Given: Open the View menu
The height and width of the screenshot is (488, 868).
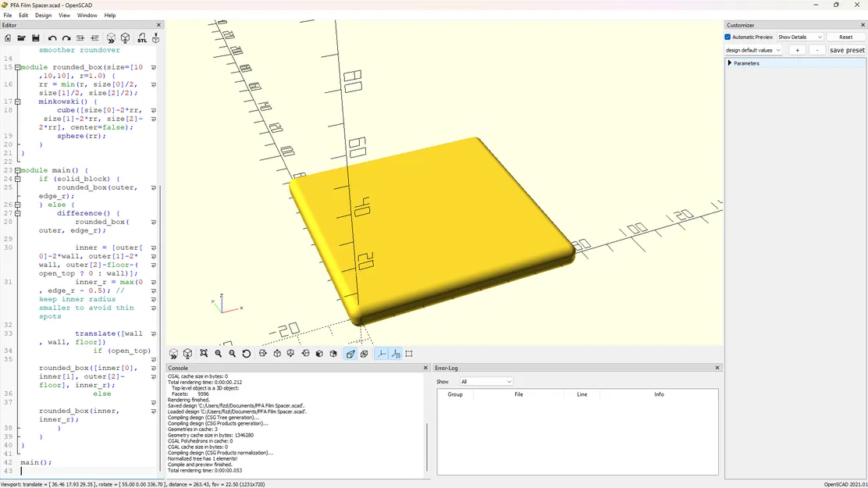Looking at the screenshot, I should coord(64,16).
